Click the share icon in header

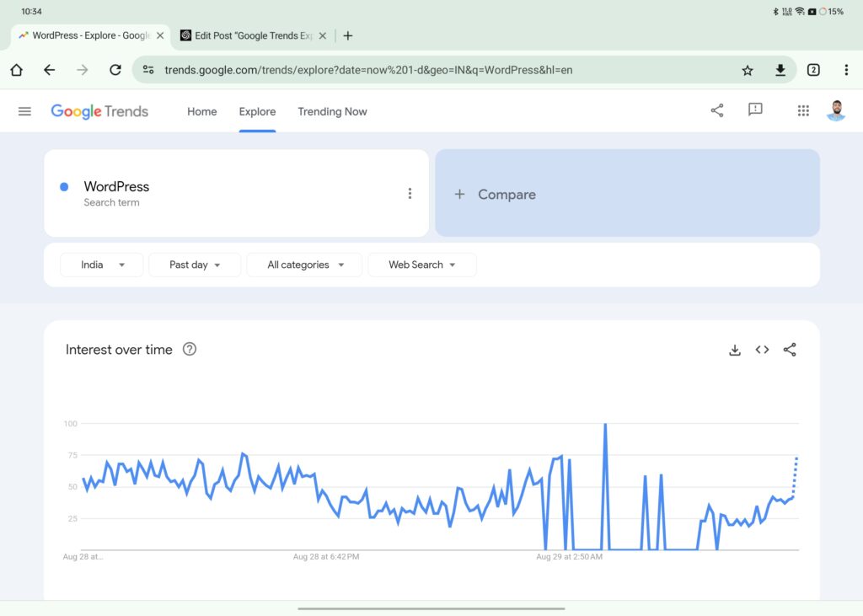(717, 110)
